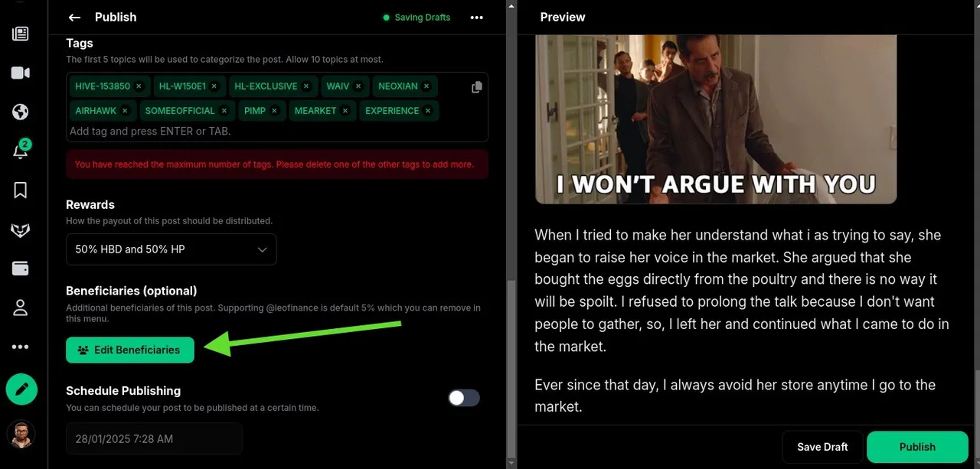Open the wallet sidebar icon
This screenshot has width=980, height=469.
click(x=21, y=269)
